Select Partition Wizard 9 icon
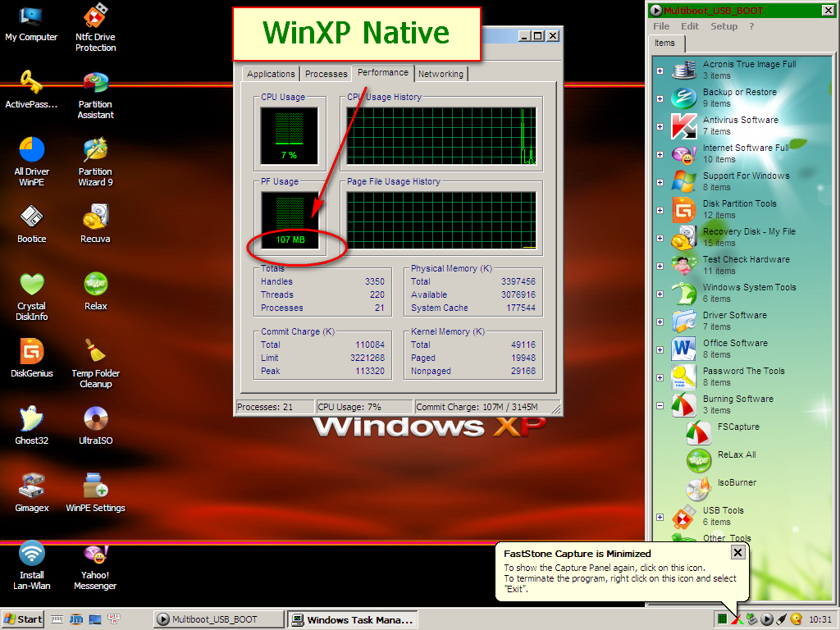840x630 pixels. [x=95, y=162]
